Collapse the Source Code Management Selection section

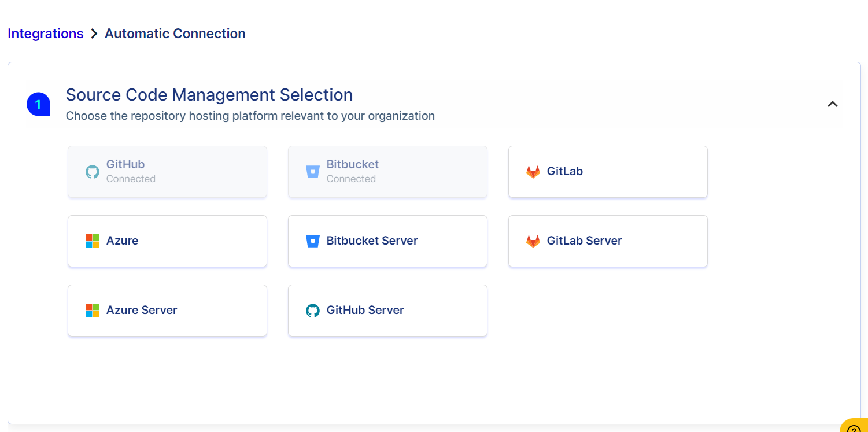tap(833, 104)
